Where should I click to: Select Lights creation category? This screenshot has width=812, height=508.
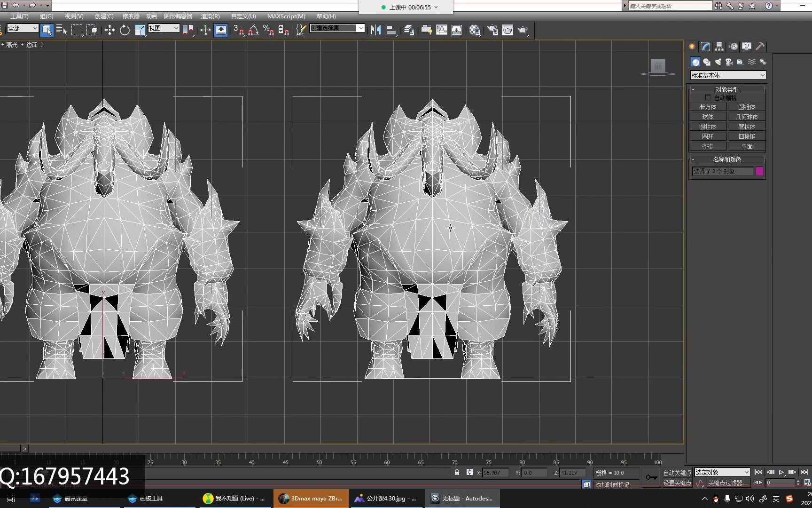tap(718, 62)
